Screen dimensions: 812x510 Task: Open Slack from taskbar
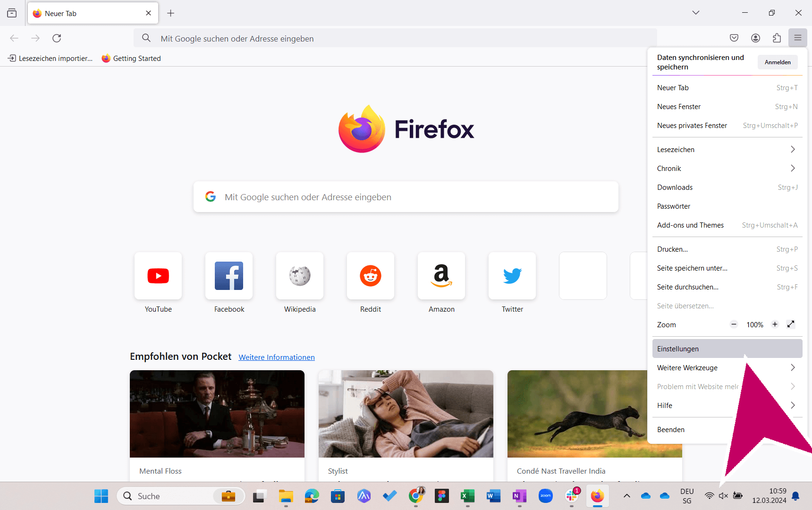pyautogui.click(x=571, y=496)
